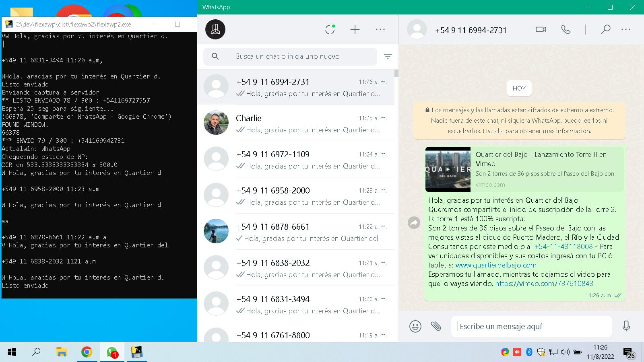The image size is (644, 362).
Task: Search within the open conversation
Action: pyautogui.click(x=605, y=29)
